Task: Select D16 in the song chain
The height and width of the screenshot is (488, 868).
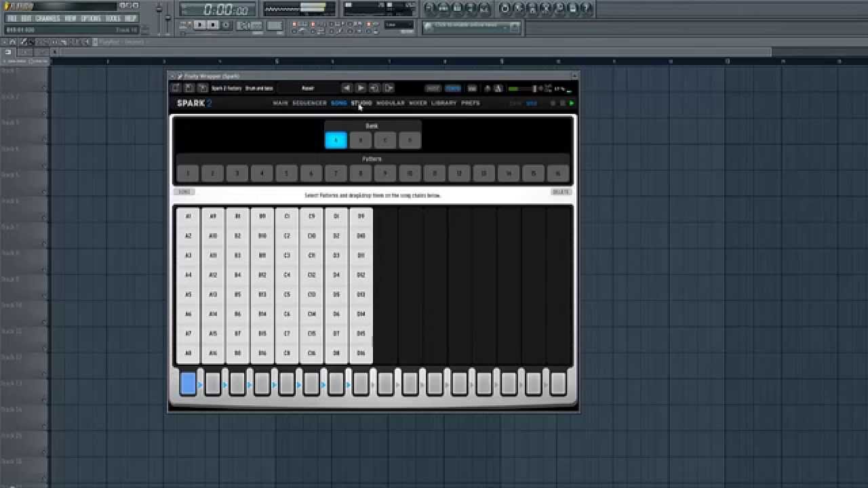Action: pyautogui.click(x=361, y=353)
